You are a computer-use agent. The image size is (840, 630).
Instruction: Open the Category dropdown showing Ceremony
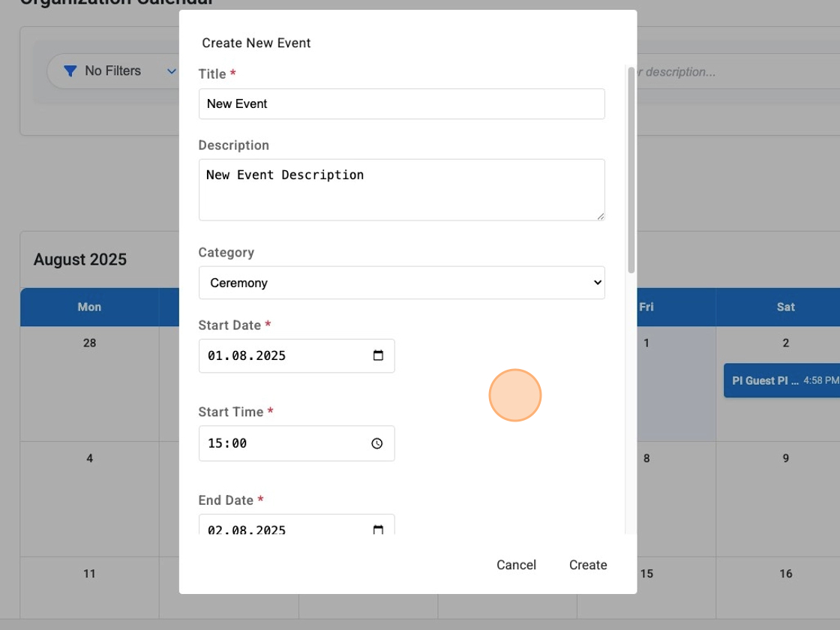click(401, 283)
